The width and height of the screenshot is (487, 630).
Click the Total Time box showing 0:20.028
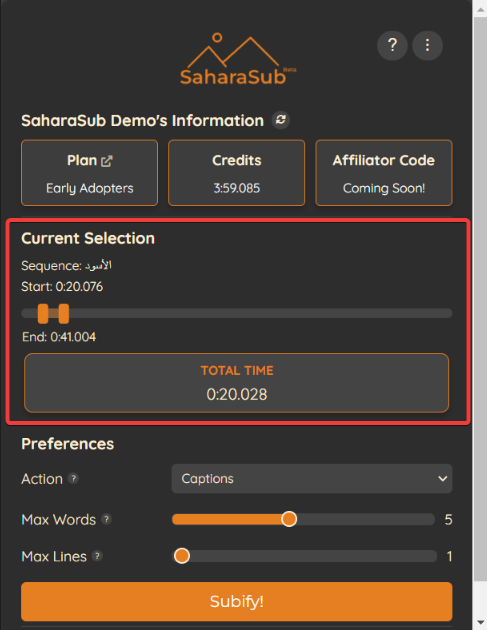click(237, 383)
